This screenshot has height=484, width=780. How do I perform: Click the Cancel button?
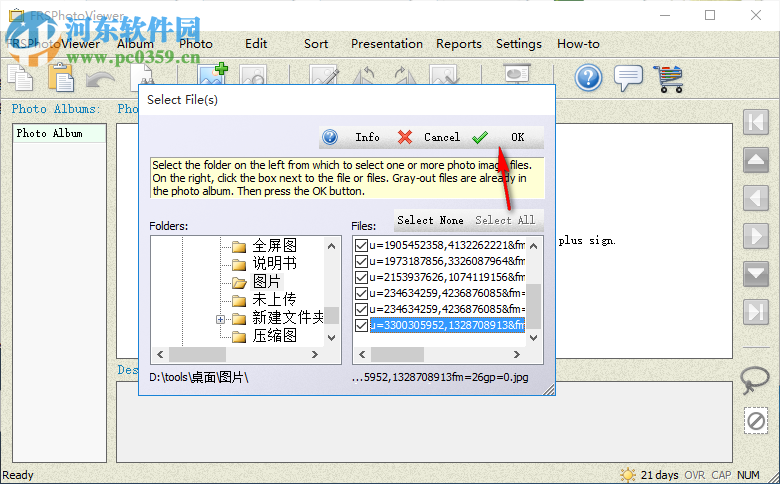(x=442, y=137)
